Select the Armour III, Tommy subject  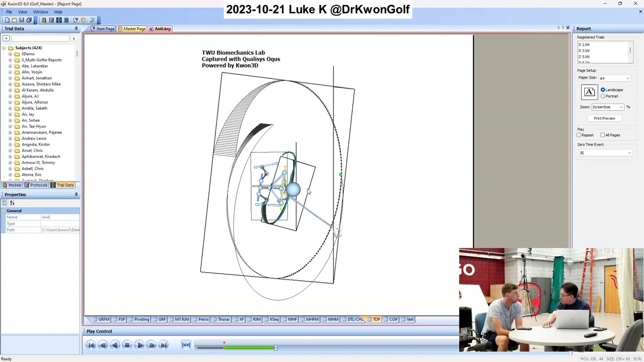point(38,162)
